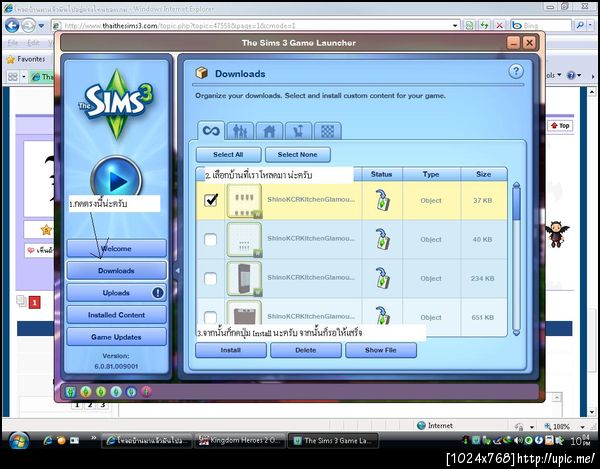Click the Bing search magnifier button

pos(580,25)
